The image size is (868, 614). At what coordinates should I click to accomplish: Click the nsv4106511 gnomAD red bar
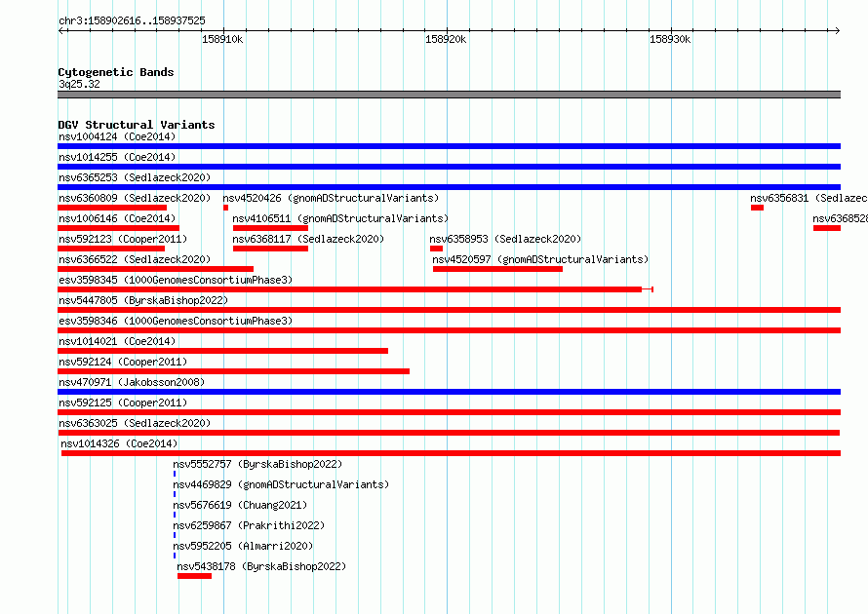tap(271, 228)
